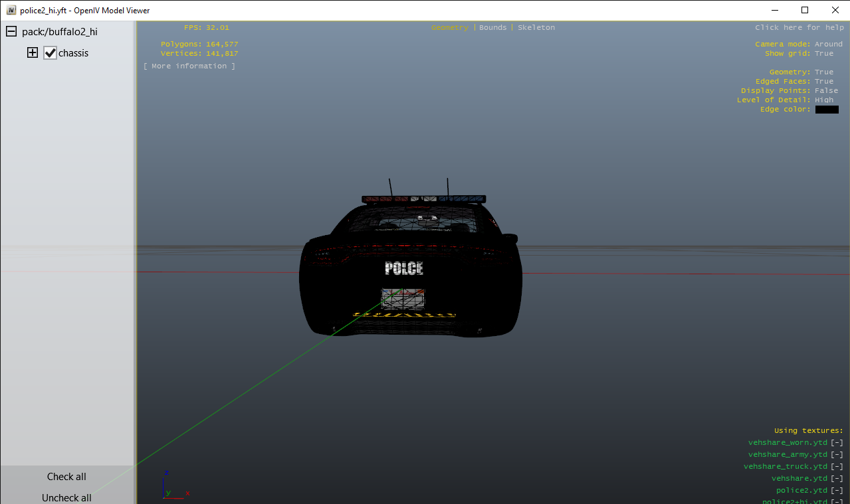Click the black Edge color swatch
Viewport: 850px width, 504px height.
click(826, 110)
